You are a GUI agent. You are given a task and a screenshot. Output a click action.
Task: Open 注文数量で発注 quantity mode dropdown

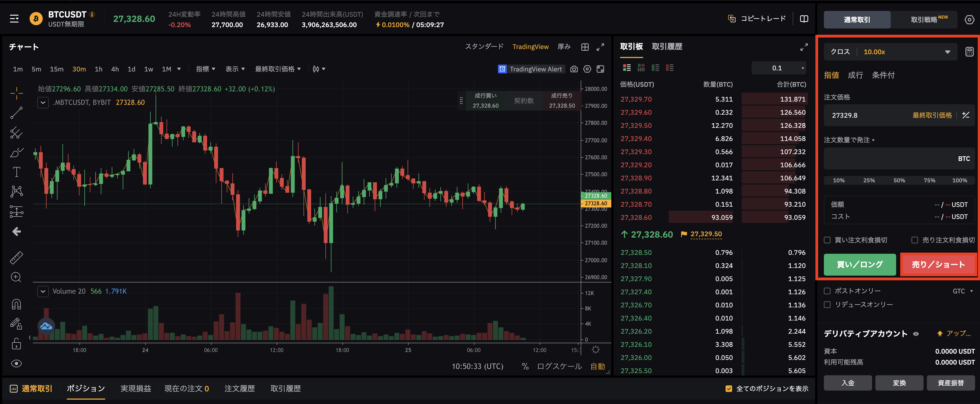pos(849,140)
